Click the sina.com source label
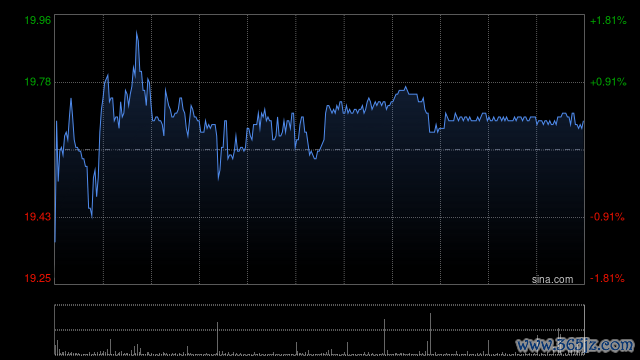 tap(552, 280)
